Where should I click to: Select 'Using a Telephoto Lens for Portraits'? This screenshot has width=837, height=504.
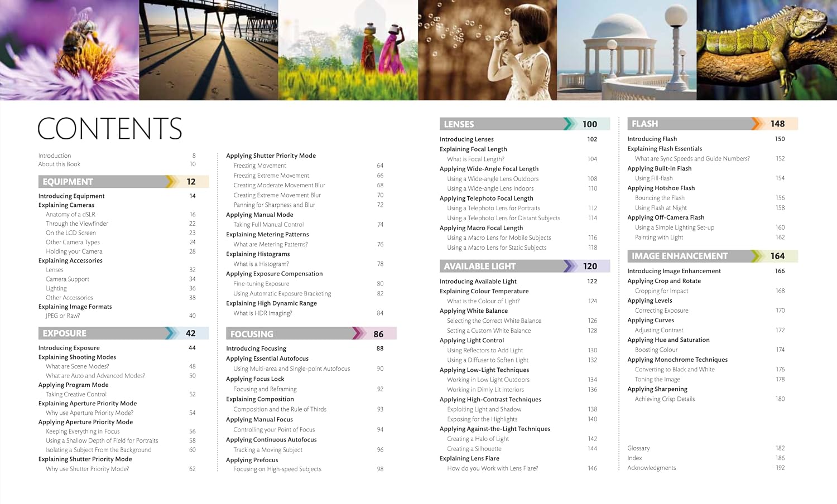coord(493,209)
